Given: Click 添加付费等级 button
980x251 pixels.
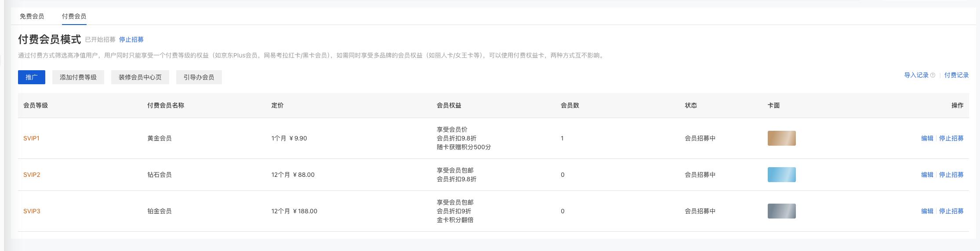Looking at the screenshot, I should pos(78,77).
